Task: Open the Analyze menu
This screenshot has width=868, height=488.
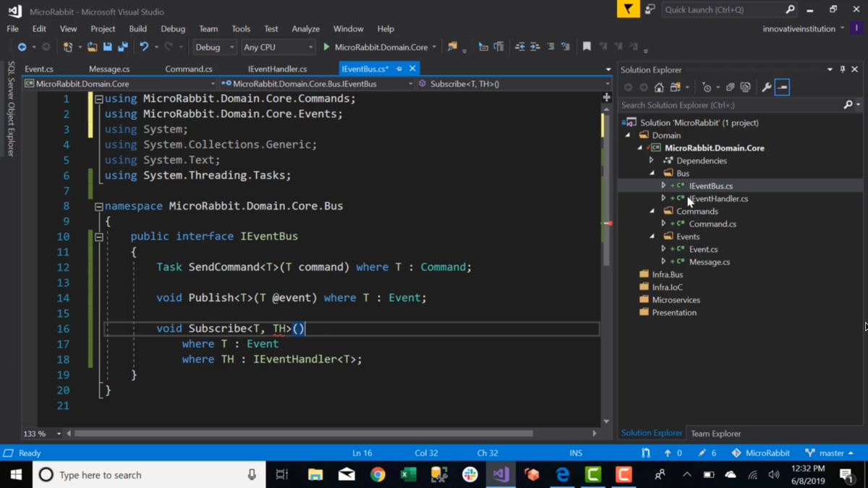Action: (x=305, y=29)
